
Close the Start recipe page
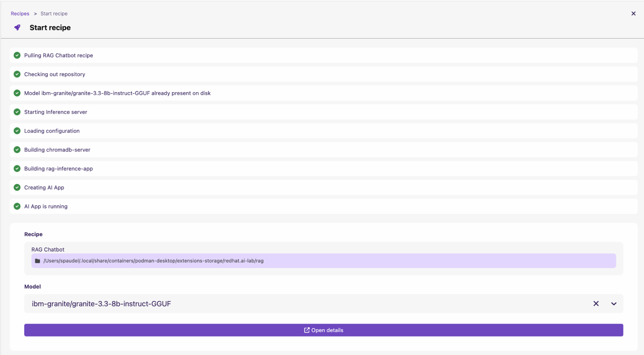coord(633,14)
